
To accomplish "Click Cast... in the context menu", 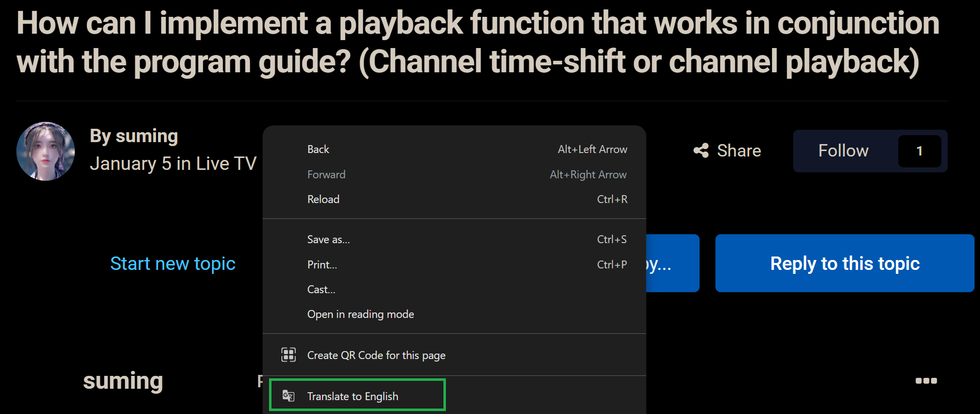I will click(321, 290).
